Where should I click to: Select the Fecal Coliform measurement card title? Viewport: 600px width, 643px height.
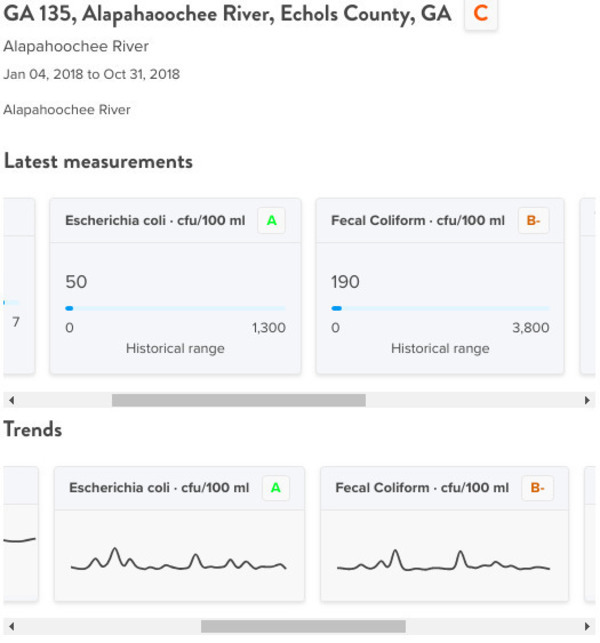[x=418, y=221]
